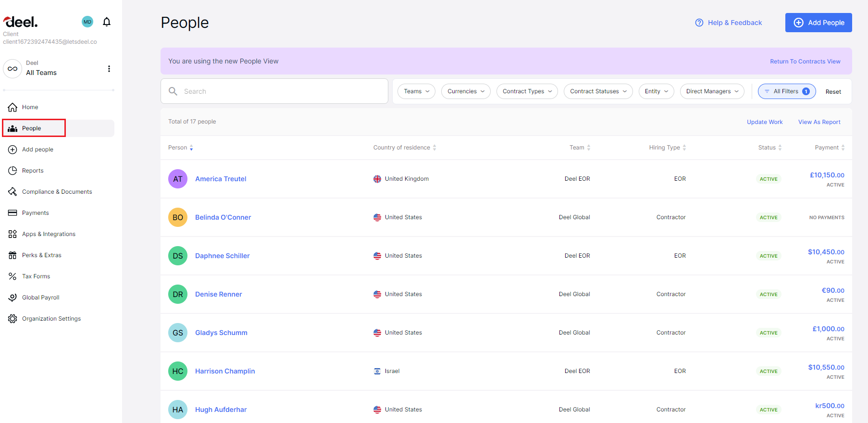
Task: Open the MD user avatar menu
Action: [x=87, y=22]
